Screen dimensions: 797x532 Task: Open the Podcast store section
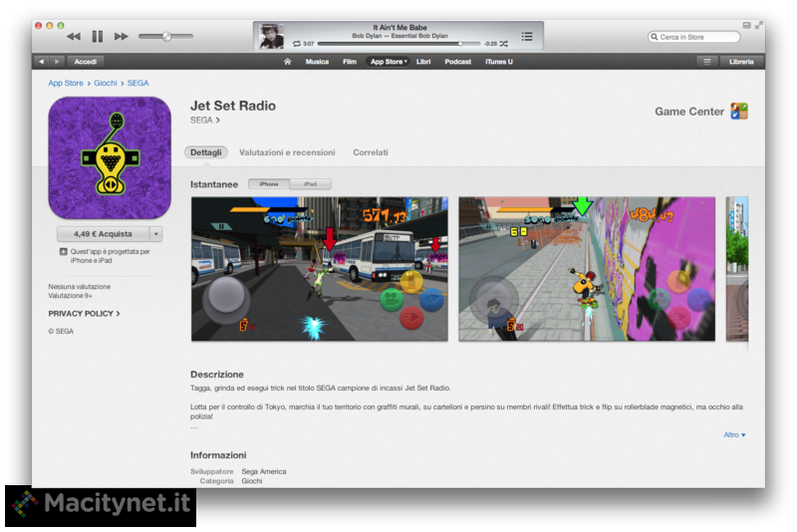(x=458, y=62)
